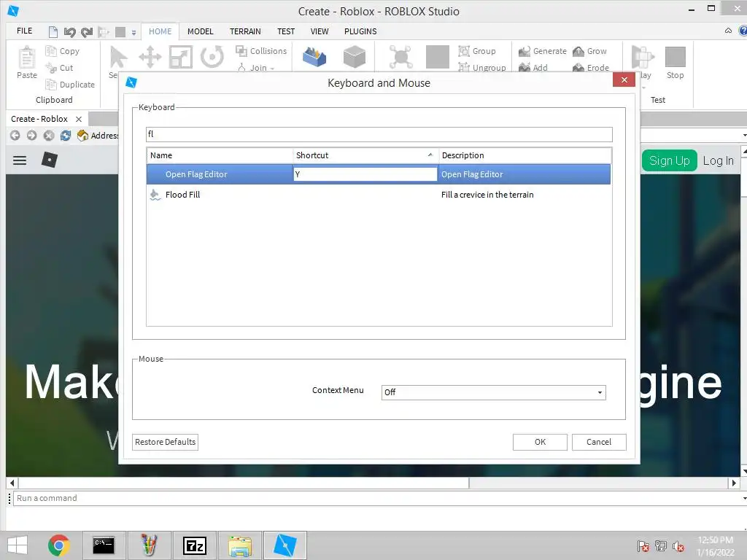This screenshot has height=560, width=747.
Task: Click the Shortcut cell showing Y
Action: click(365, 174)
